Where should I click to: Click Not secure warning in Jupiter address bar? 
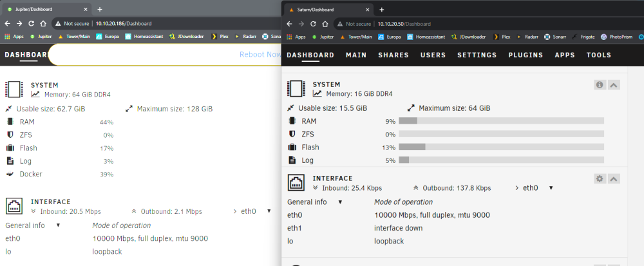[73, 23]
